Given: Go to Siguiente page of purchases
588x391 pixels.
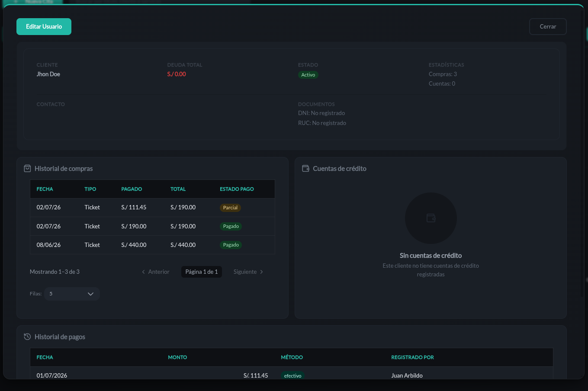Looking at the screenshot, I should [x=248, y=272].
